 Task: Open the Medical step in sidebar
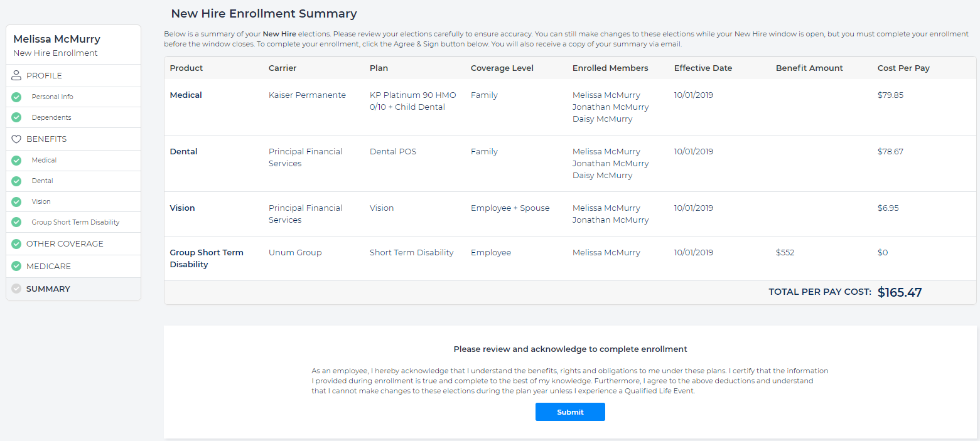pyautogui.click(x=44, y=161)
